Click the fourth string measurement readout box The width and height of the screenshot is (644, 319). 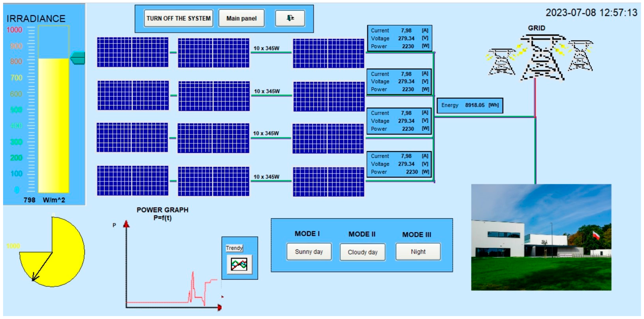tap(399, 164)
